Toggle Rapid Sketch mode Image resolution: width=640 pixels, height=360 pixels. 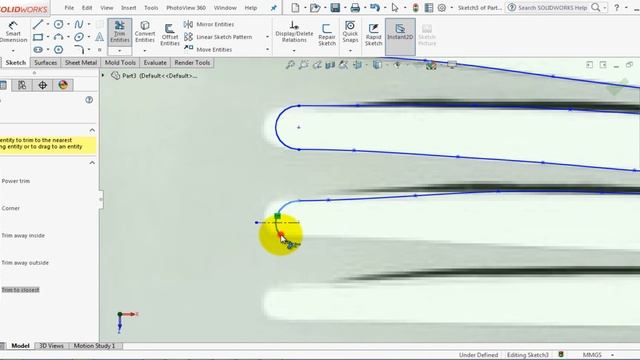coord(373,34)
